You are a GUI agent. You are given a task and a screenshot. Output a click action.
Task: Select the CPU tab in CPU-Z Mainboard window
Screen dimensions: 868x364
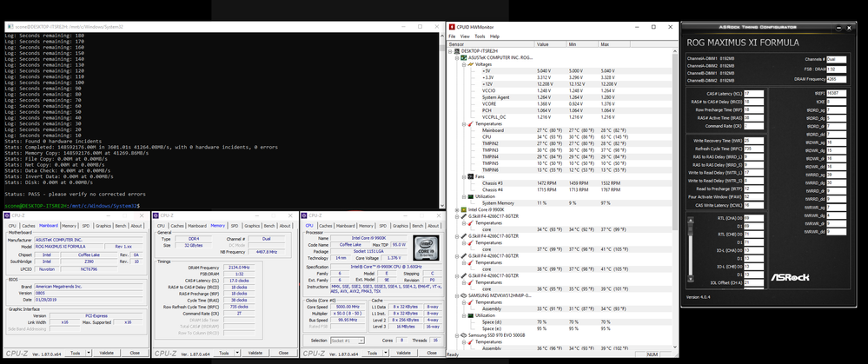coord(12,226)
